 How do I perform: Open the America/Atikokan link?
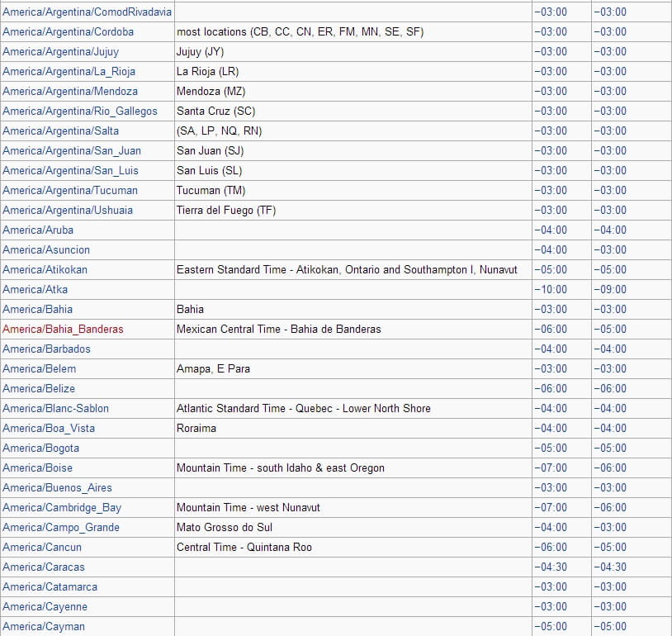[x=45, y=270]
